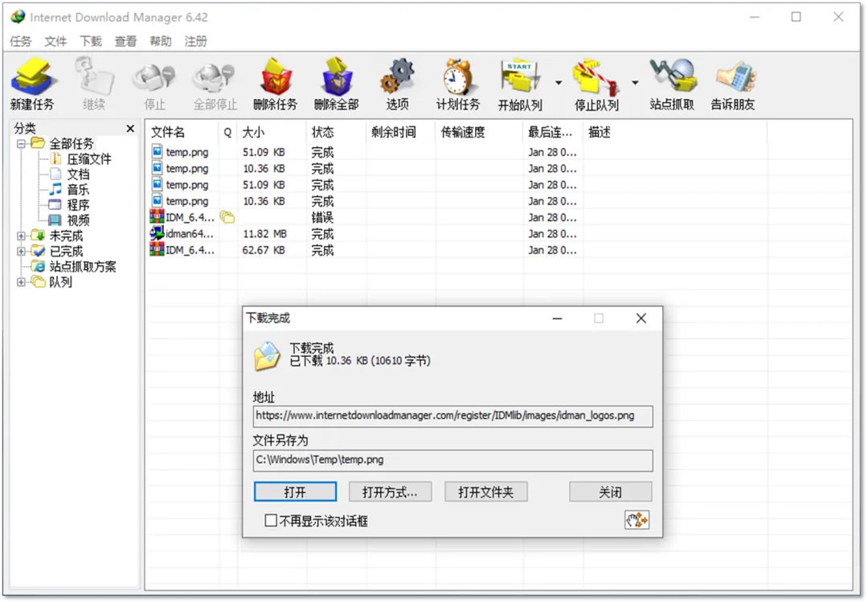This screenshot has height=603, width=868.
Task: Click the 删除任务 toolbar icon
Action: point(275,84)
